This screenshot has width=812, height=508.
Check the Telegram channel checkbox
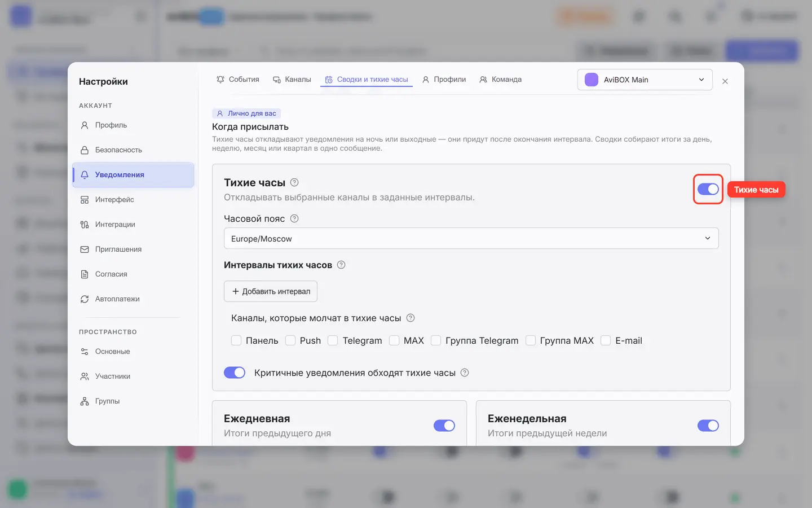coord(333,340)
